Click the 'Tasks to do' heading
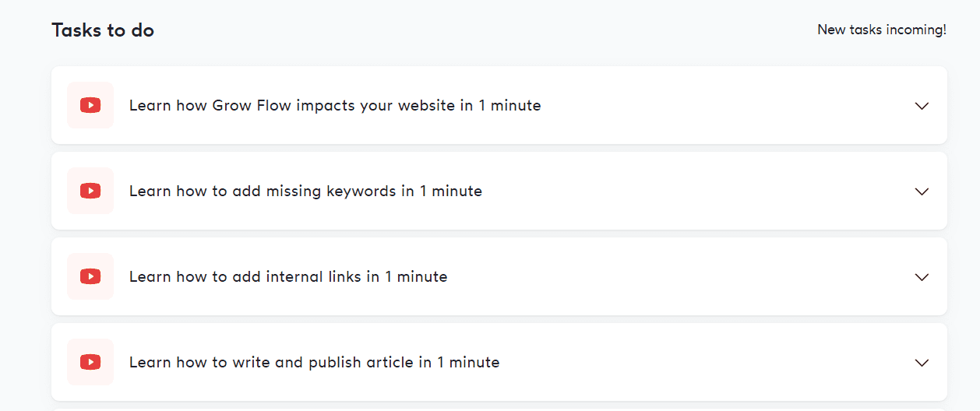The height and width of the screenshot is (411, 980). [103, 30]
